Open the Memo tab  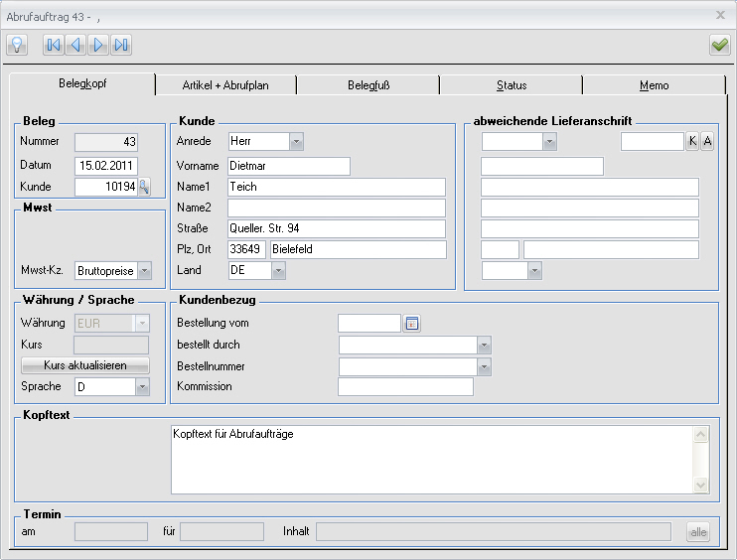[x=654, y=85]
